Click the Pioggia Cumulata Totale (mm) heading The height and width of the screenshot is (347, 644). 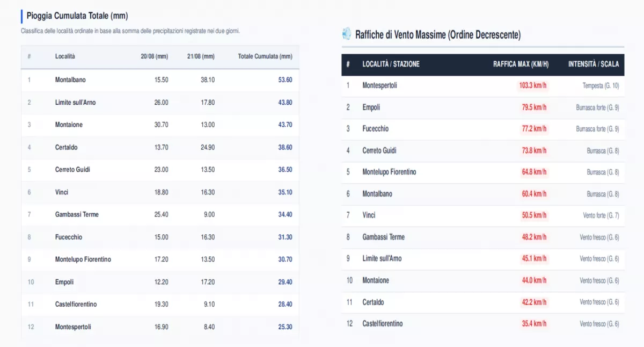[x=77, y=16]
